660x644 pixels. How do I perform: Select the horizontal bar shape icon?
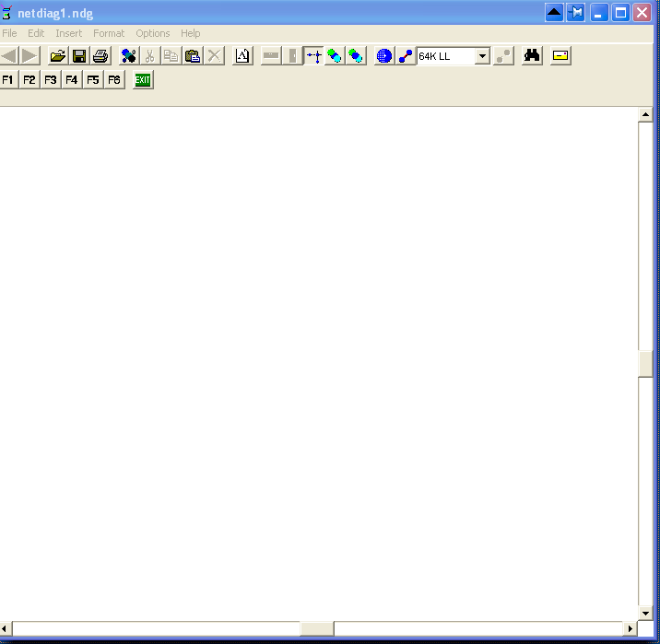(271, 55)
